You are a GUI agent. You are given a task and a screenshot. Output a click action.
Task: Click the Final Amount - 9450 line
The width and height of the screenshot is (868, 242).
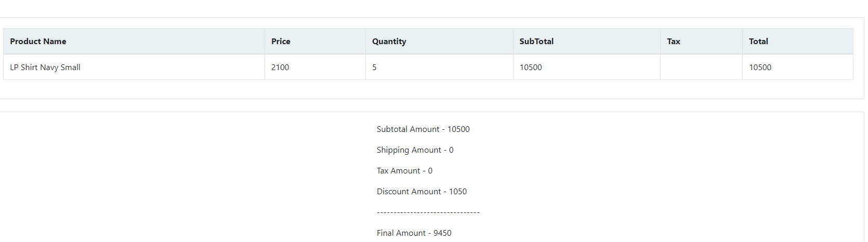point(414,233)
